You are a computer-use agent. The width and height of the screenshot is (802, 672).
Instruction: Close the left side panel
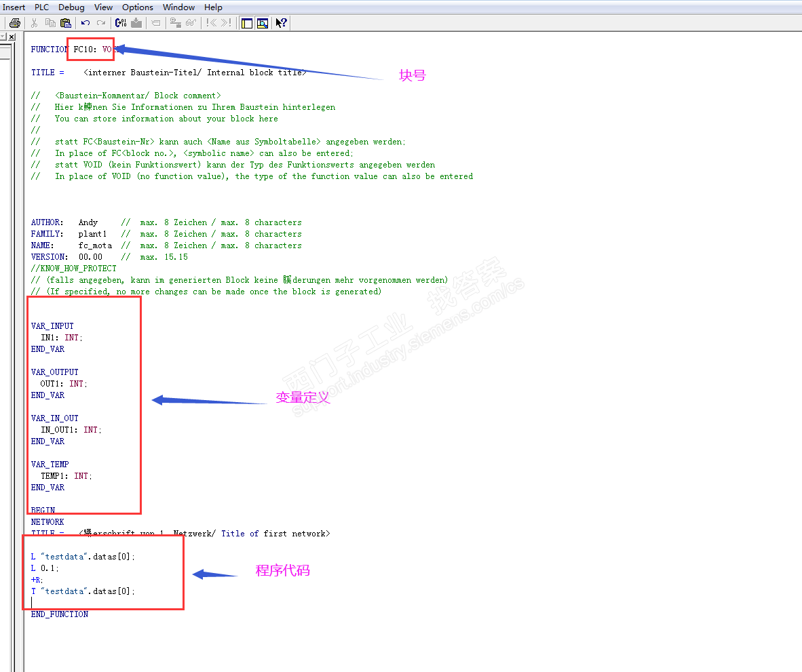(12, 37)
